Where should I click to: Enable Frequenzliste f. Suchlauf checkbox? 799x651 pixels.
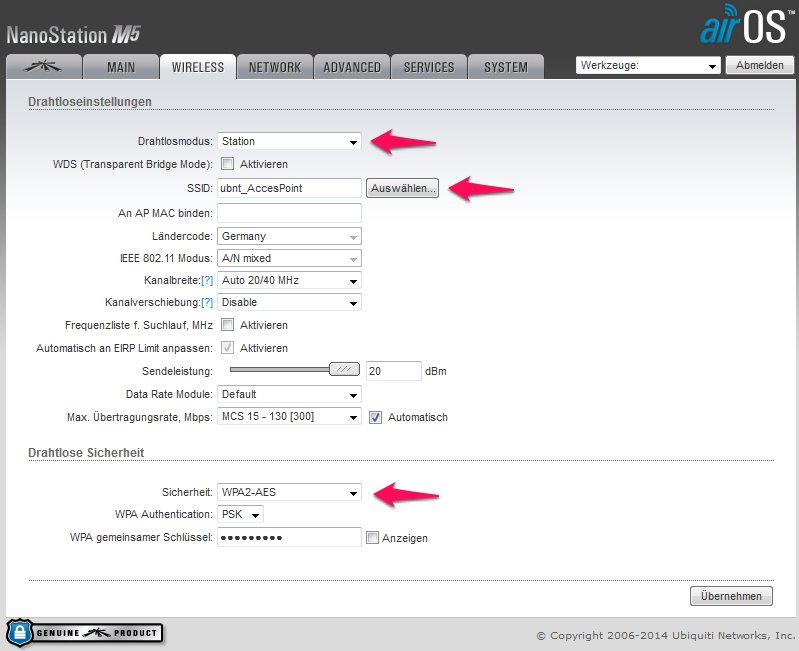coord(227,324)
